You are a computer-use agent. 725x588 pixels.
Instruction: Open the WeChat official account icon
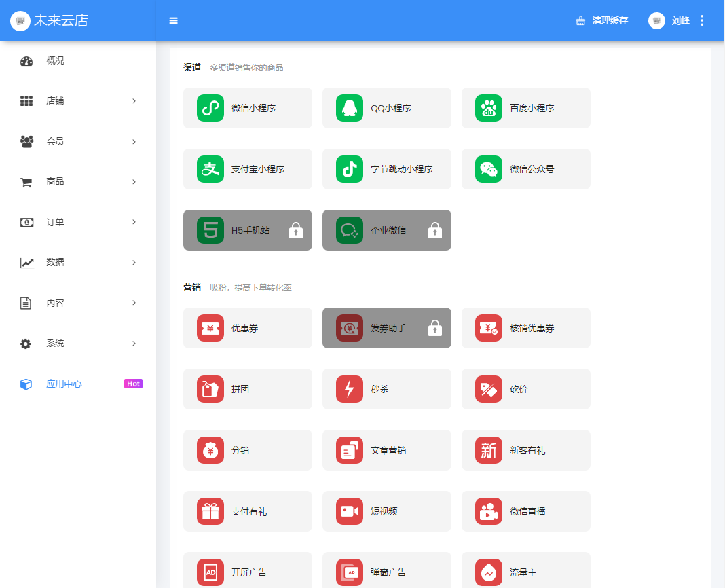[489, 169]
